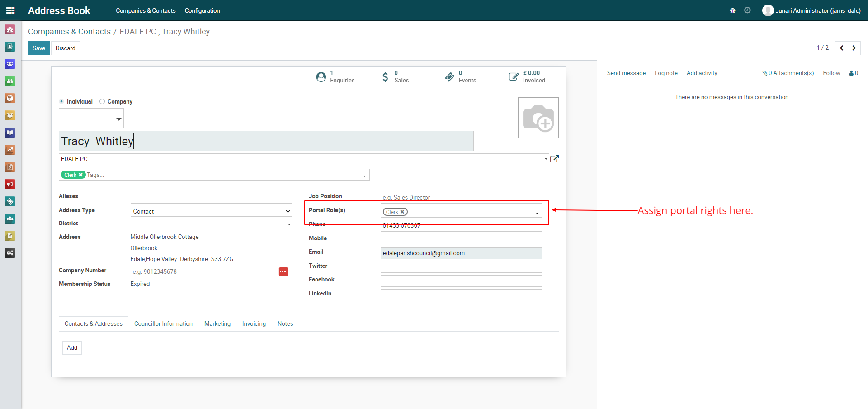Click the debug bug icon in top bar
The height and width of the screenshot is (409, 868).
click(x=732, y=10)
